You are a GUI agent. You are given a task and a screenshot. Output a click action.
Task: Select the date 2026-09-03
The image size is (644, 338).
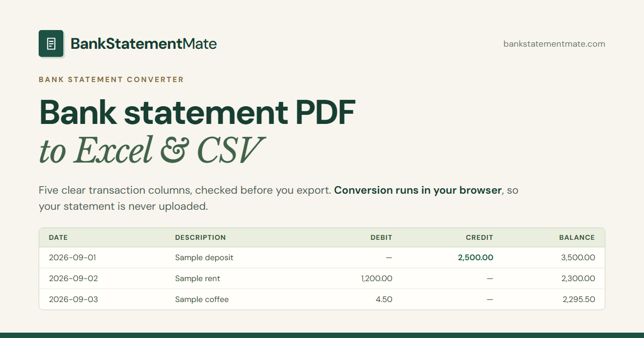click(74, 299)
